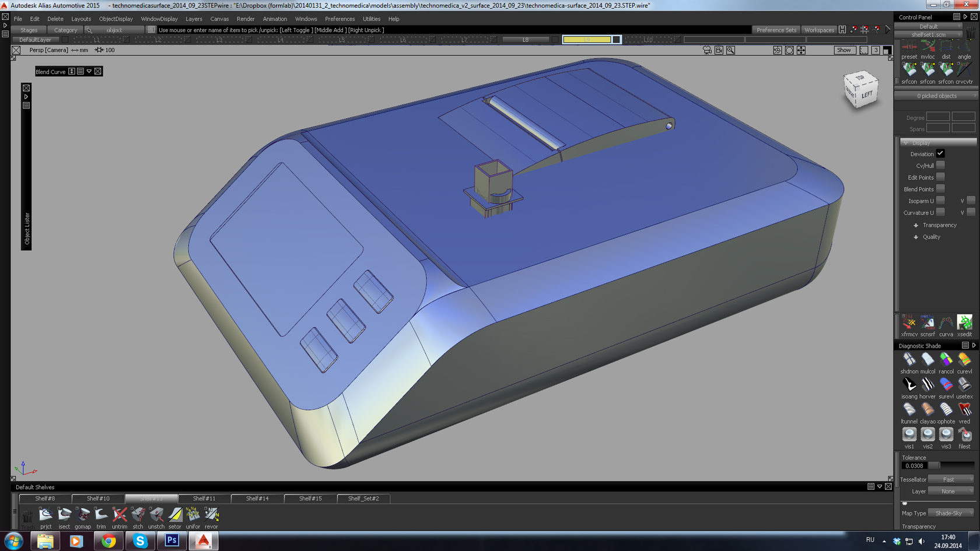Open the Map Type Shade-Sky dropdown

(950, 513)
